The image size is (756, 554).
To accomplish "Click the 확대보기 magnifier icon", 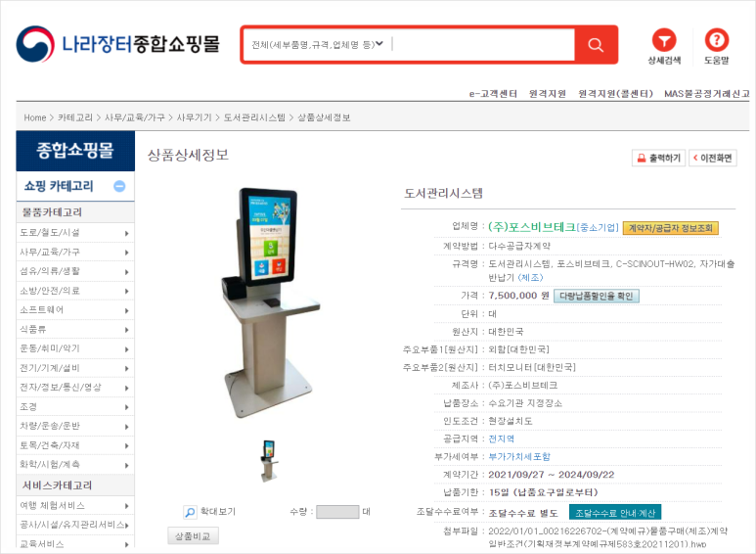I will (x=190, y=512).
